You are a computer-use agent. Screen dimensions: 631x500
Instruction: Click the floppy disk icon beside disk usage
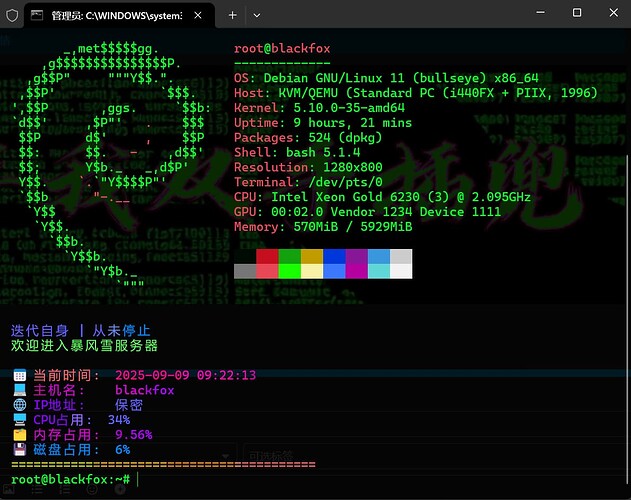[19, 450]
